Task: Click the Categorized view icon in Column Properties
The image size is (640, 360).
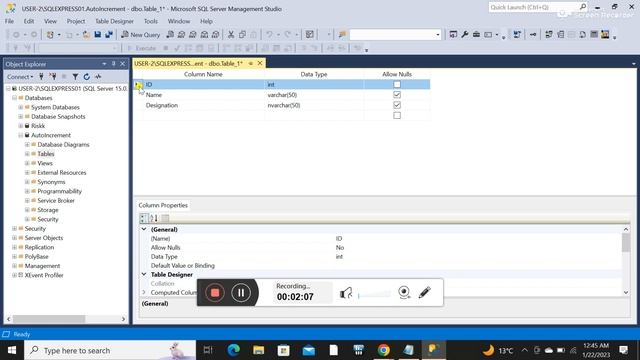Action: tap(143, 218)
